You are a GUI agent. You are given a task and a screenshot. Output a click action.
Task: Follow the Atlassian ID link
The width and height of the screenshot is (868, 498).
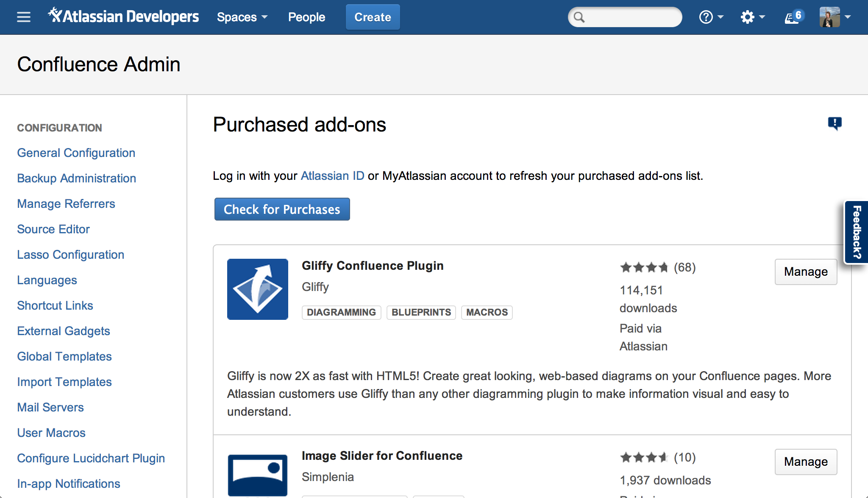(x=332, y=176)
